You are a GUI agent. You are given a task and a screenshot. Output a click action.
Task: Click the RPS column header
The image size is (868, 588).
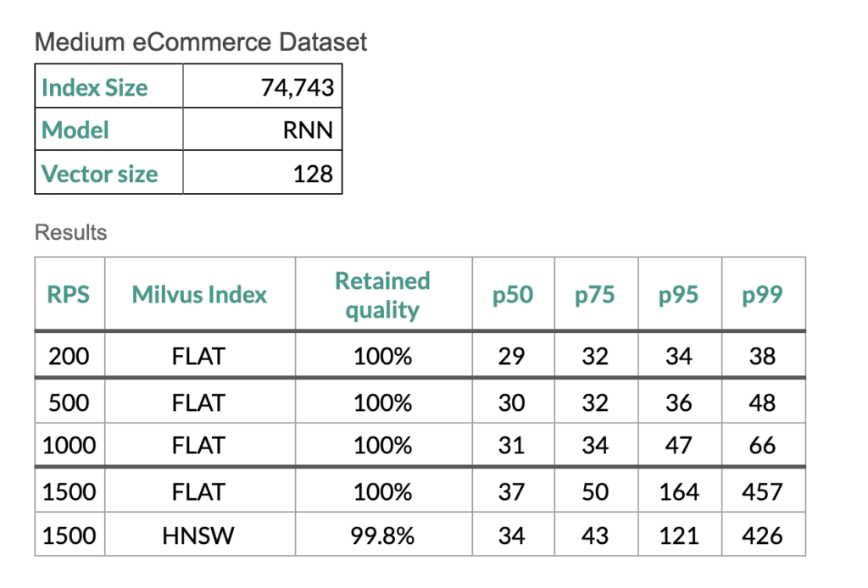pyautogui.click(x=69, y=295)
